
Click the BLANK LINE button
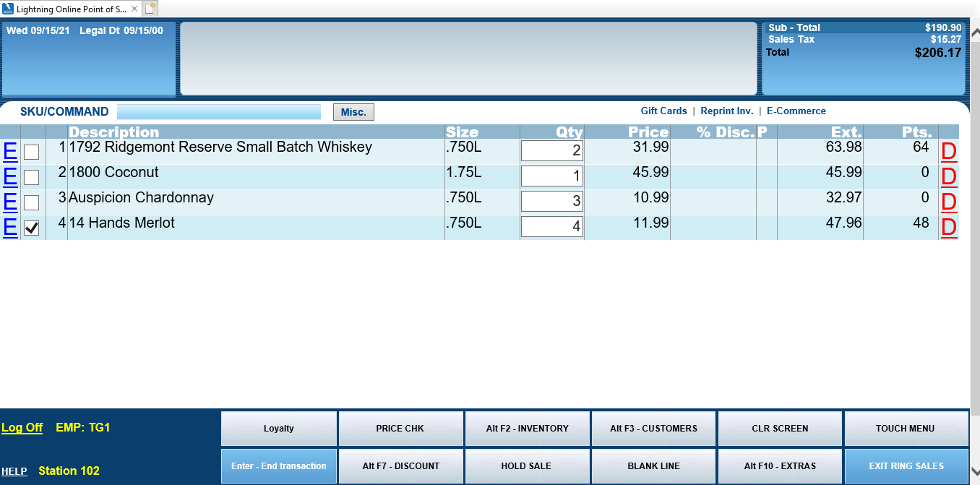tap(653, 466)
